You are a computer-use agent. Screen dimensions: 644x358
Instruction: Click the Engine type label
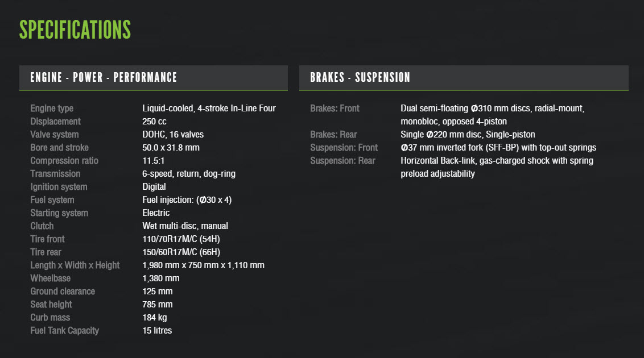[x=52, y=109]
